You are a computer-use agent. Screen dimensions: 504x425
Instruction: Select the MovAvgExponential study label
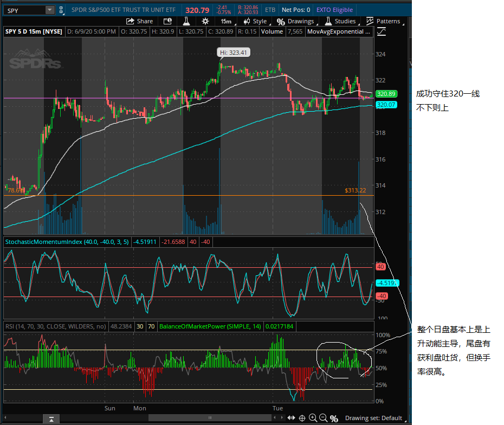point(339,31)
